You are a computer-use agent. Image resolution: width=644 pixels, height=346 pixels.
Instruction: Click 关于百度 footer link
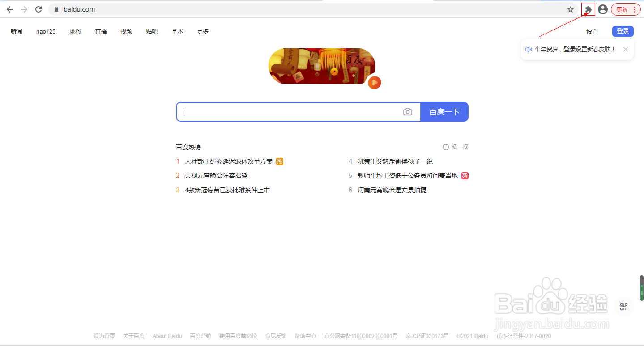coord(134,336)
